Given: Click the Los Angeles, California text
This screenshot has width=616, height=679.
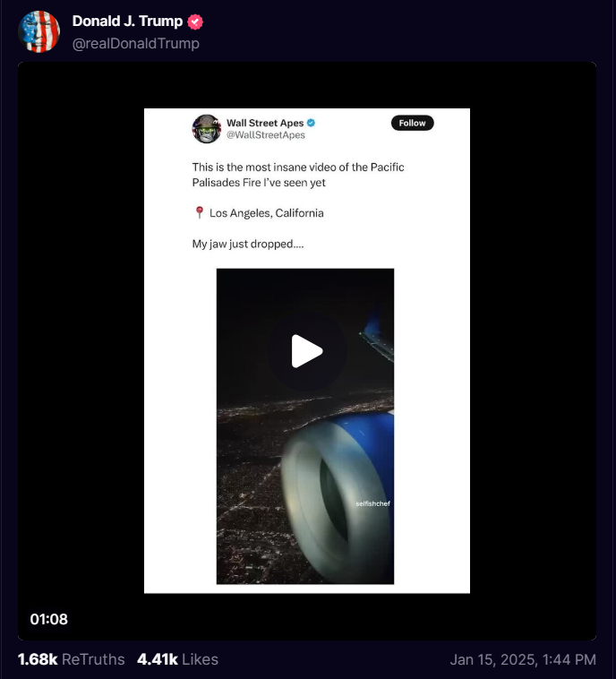Looking at the screenshot, I should tap(266, 213).
